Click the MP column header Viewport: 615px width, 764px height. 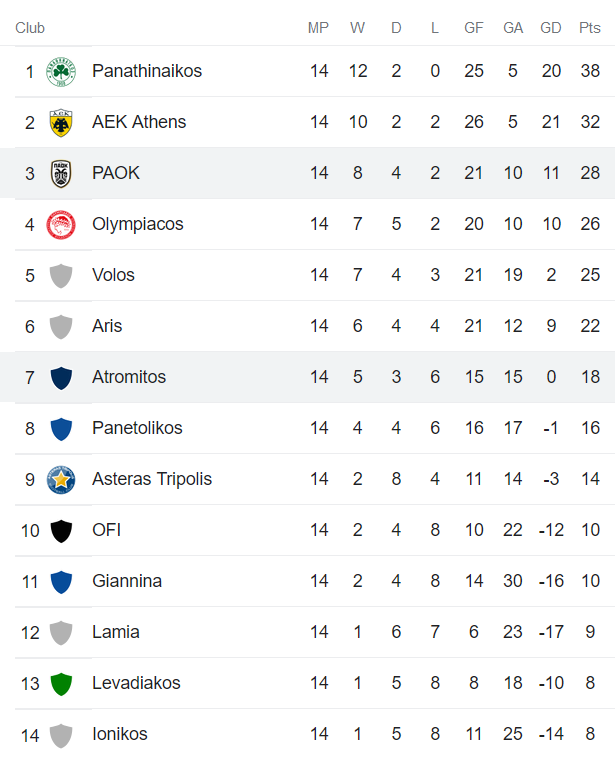click(318, 28)
